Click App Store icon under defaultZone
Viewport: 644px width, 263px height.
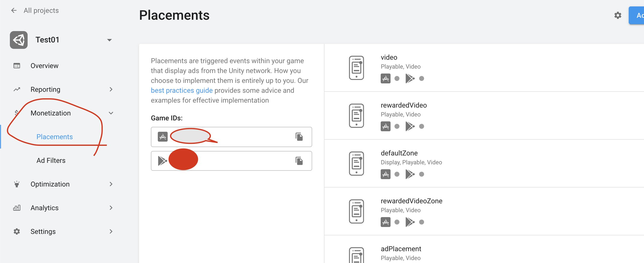386,174
